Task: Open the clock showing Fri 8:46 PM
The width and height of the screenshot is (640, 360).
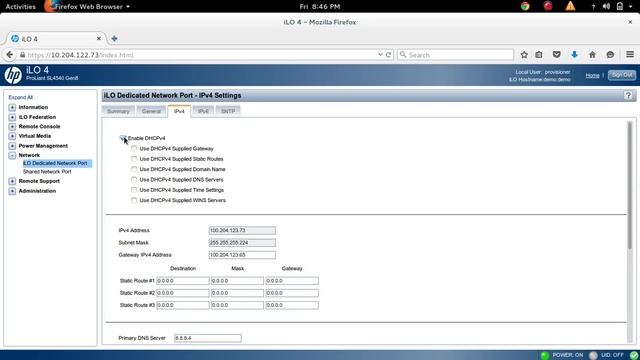Action: pos(320,7)
